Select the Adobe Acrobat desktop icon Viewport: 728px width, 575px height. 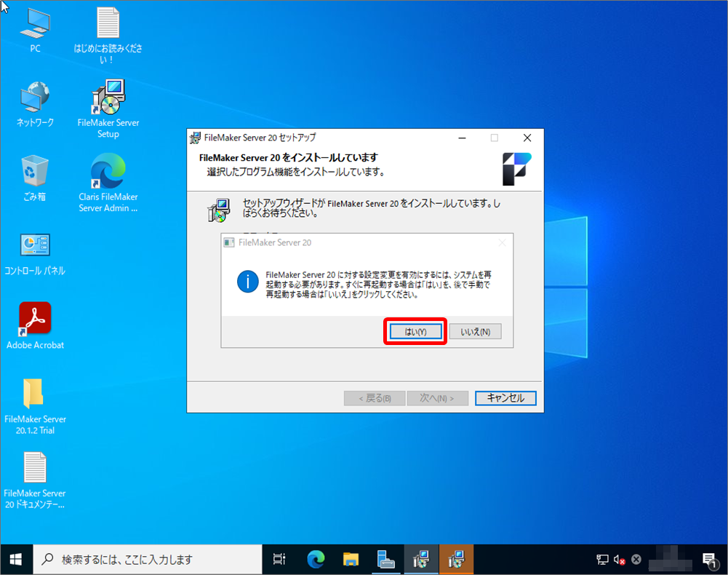click(35, 326)
